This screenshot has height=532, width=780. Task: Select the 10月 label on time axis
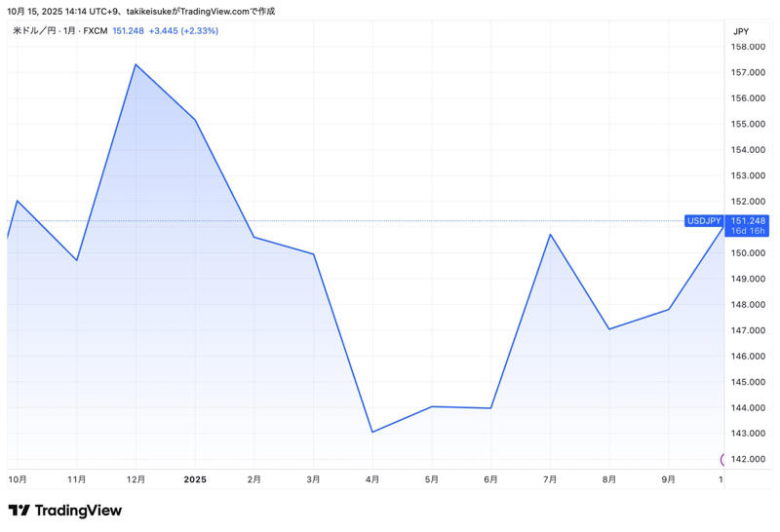click(x=18, y=479)
